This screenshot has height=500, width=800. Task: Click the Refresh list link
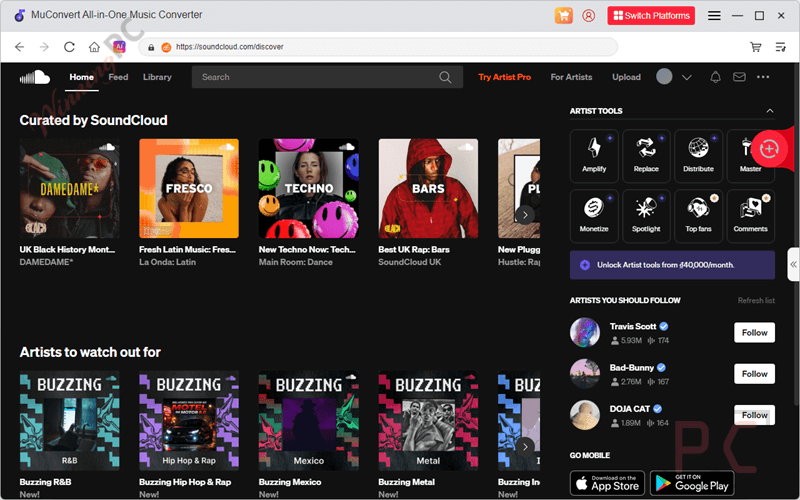(756, 301)
